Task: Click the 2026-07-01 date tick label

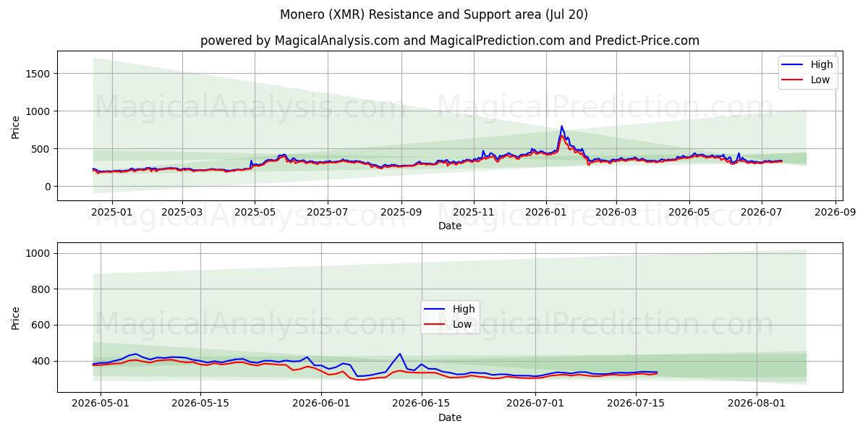Action: 535,404
